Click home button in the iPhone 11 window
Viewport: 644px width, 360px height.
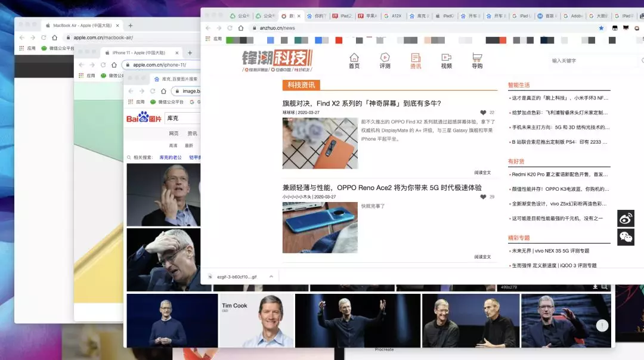(114, 65)
